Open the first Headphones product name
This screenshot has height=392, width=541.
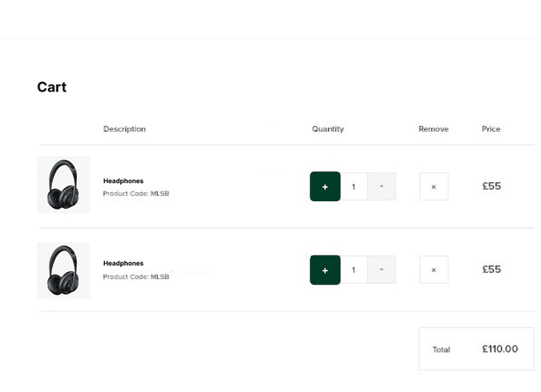124,181
